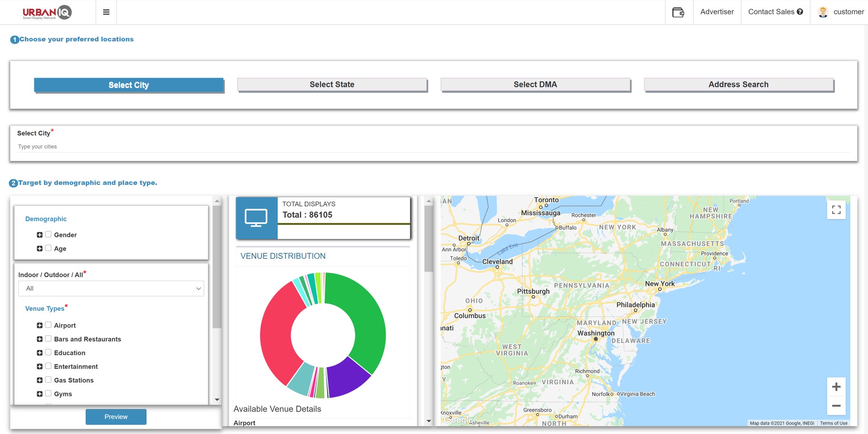868x434 pixels.
Task: Click the 'Available Venue Details' heading
Action: tap(277, 409)
